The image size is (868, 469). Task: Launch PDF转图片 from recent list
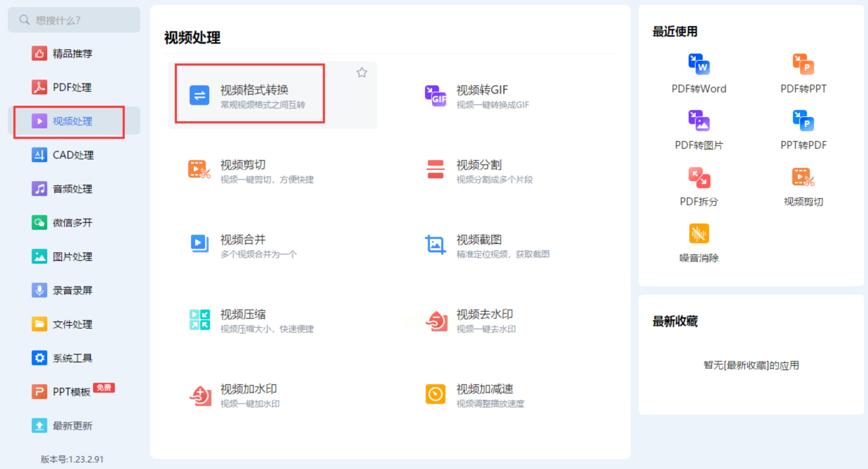pyautogui.click(x=699, y=130)
